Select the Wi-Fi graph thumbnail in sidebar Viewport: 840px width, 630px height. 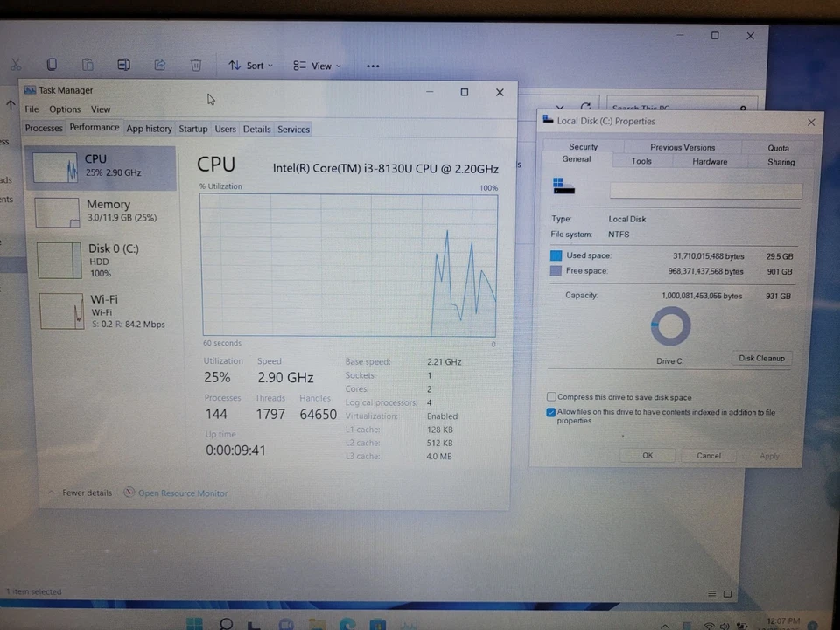tap(61, 311)
